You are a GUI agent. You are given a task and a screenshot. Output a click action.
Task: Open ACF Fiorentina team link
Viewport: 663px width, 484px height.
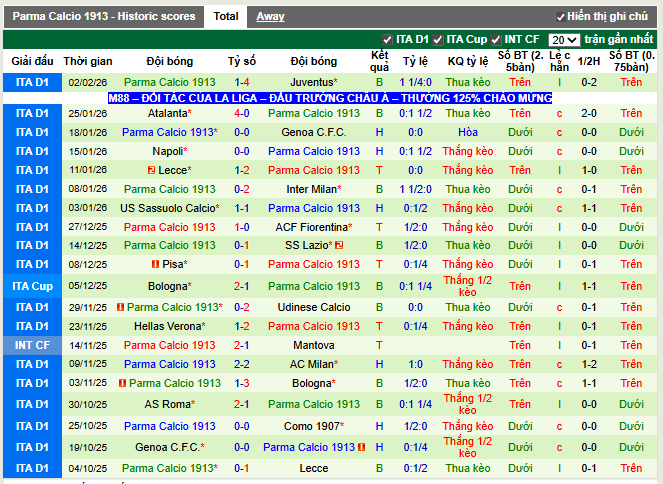pos(312,227)
